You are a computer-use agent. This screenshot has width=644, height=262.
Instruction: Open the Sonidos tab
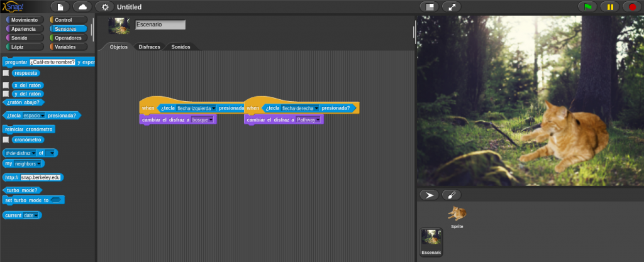180,47
